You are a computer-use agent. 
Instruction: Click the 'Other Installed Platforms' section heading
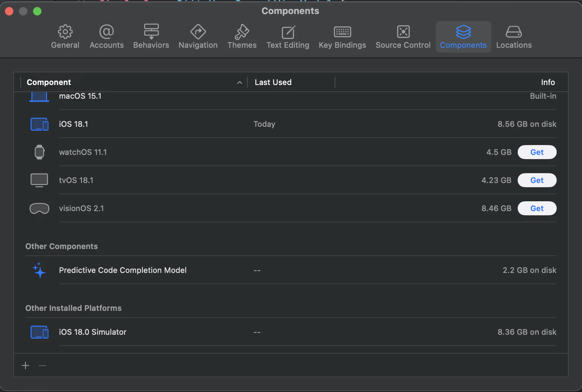[73, 308]
